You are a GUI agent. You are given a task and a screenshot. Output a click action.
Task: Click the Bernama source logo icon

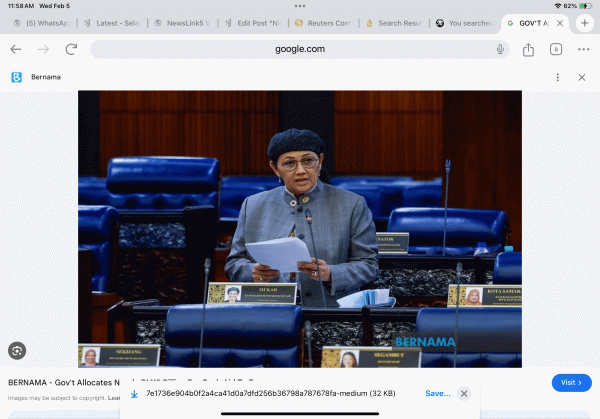[x=16, y=77]
